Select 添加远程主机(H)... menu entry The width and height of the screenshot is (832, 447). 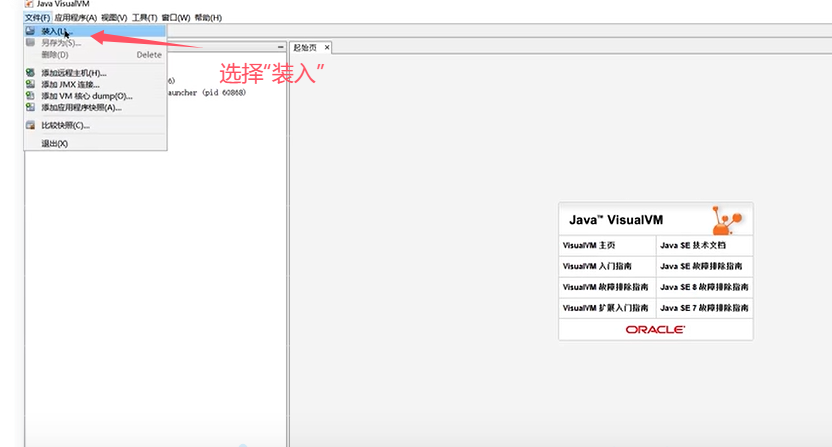[95, 73]
